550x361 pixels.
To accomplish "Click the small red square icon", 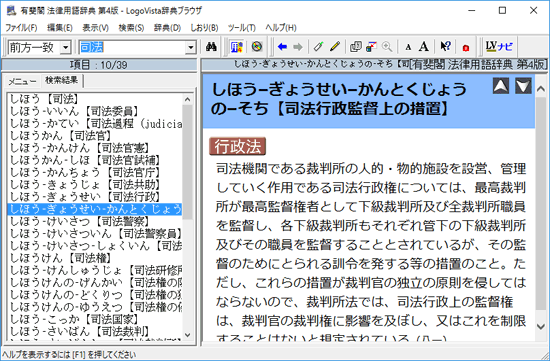I will 466,48.
